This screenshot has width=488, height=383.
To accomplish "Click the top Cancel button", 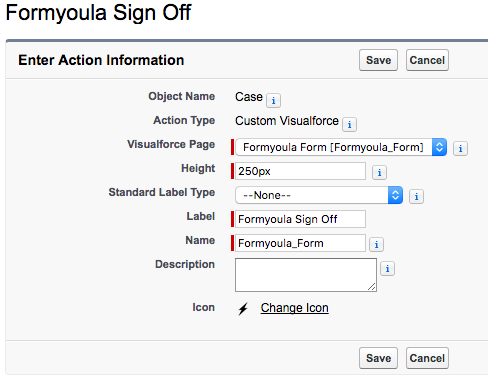I will (x=427, y=60).
